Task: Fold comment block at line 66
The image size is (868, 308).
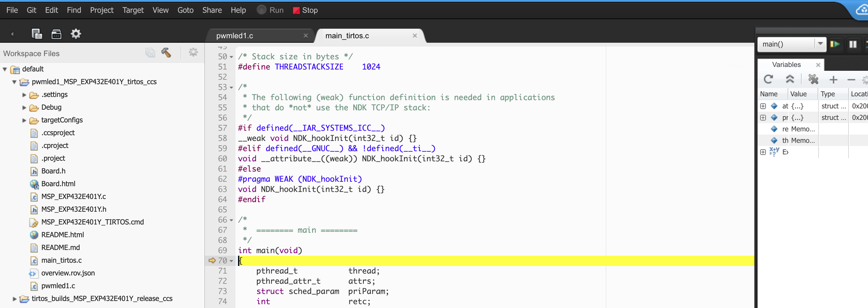Action: (231, 220)
